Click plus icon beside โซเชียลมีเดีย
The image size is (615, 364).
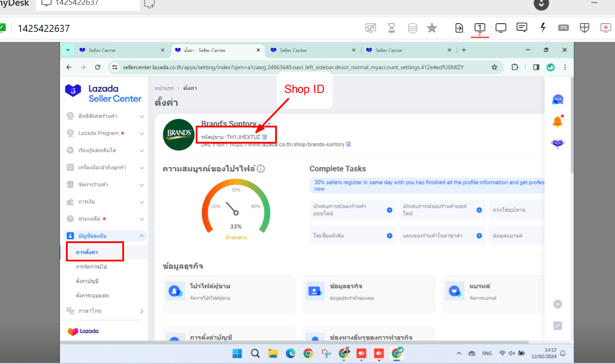point(389,236)
